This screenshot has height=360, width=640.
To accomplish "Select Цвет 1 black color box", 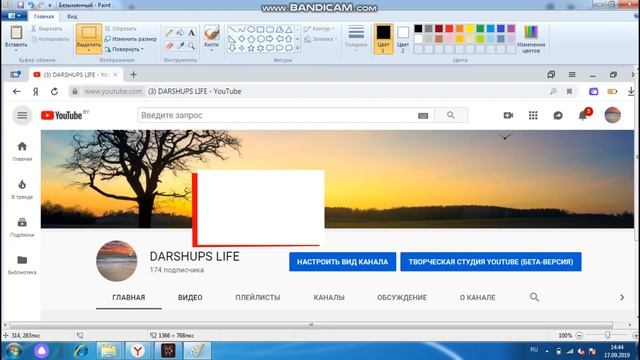I will 383,39.
